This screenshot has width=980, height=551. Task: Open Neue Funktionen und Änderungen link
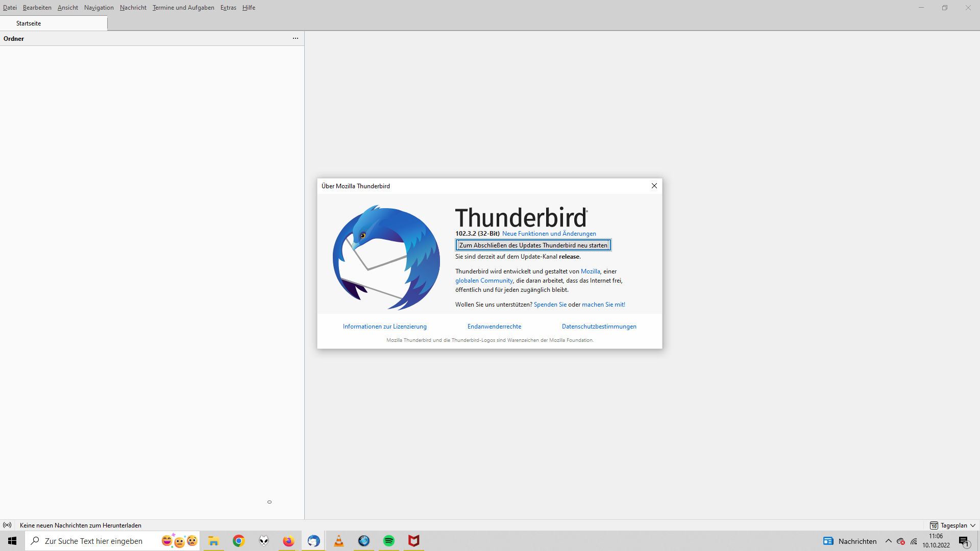click(x=549, y=234)
